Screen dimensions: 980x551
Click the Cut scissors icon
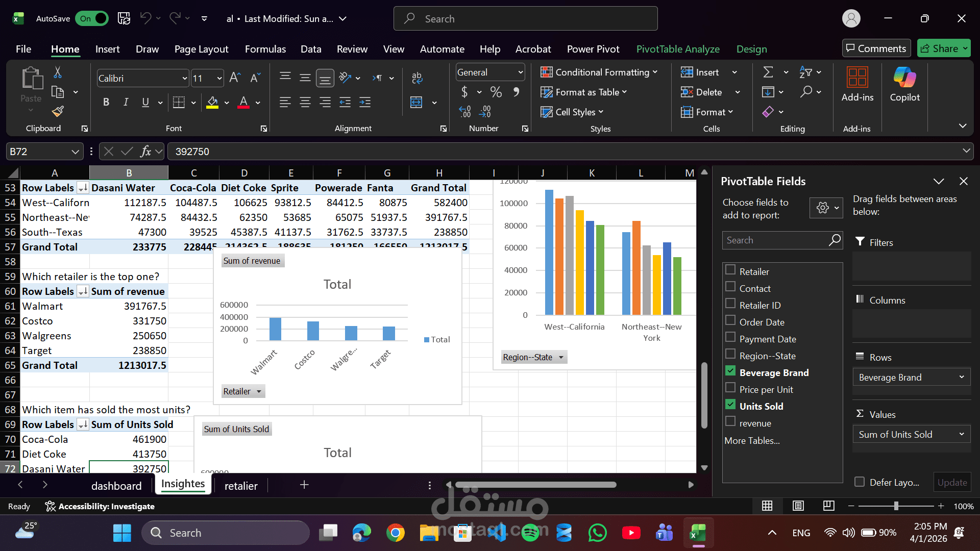pos(58,72)
